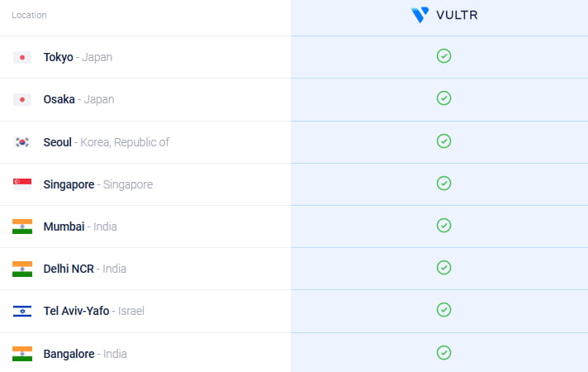Viewport: 588px width, 372px height.
Task: Click the green checkmark for Singapore
Action: (443, 183)
